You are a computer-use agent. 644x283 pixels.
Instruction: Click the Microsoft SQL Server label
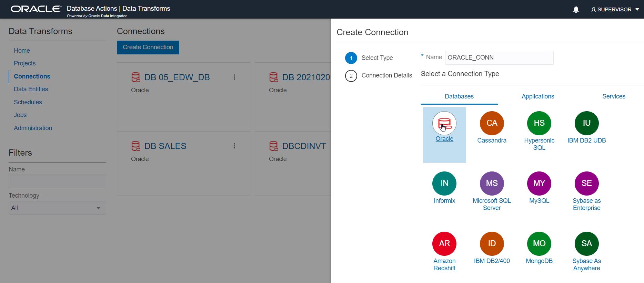tap(492, 204)
